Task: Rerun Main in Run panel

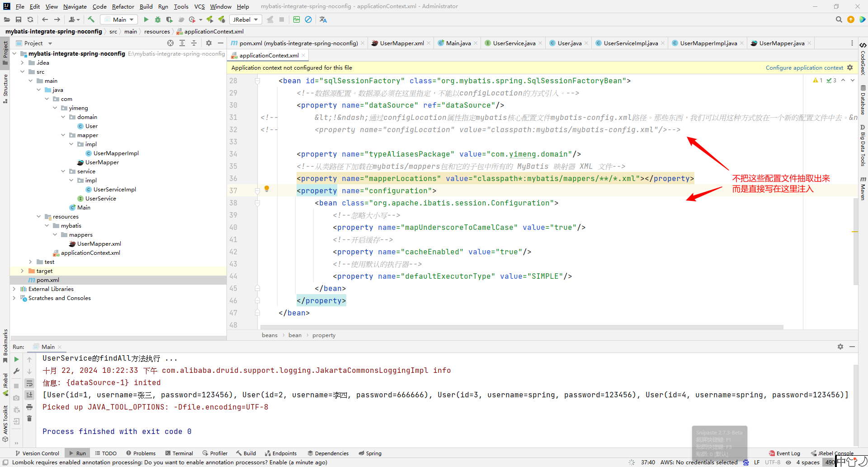Action: click(16, 359)
